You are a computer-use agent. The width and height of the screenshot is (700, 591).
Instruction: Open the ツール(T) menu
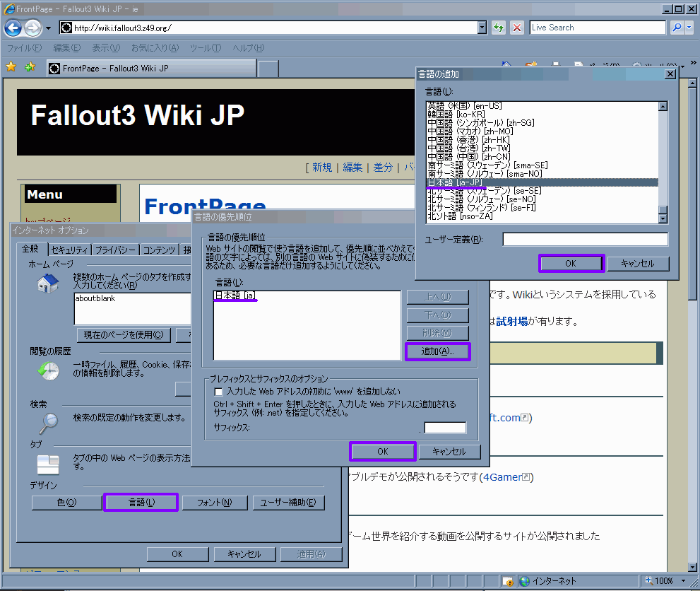pyautogui.click(x=206, y=47)
